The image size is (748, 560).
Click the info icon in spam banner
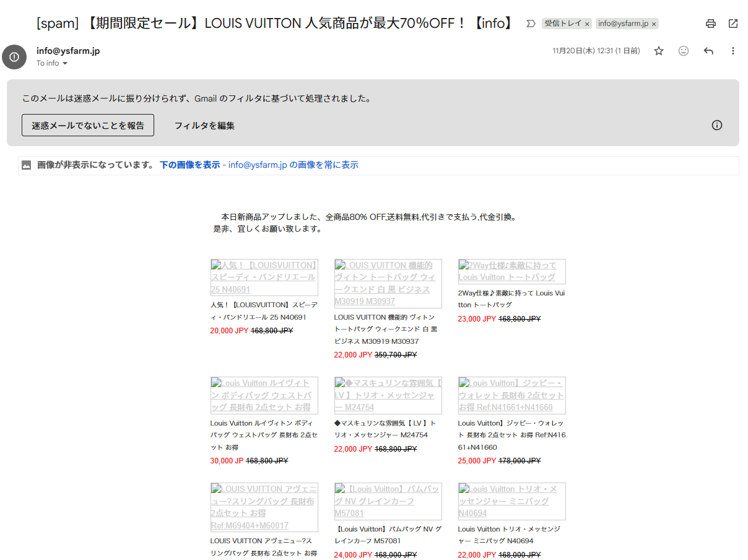coord(717,125)
